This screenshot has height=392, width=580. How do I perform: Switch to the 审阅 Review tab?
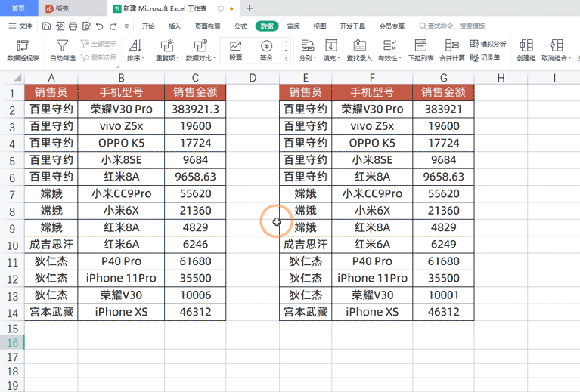click(293, 26)
